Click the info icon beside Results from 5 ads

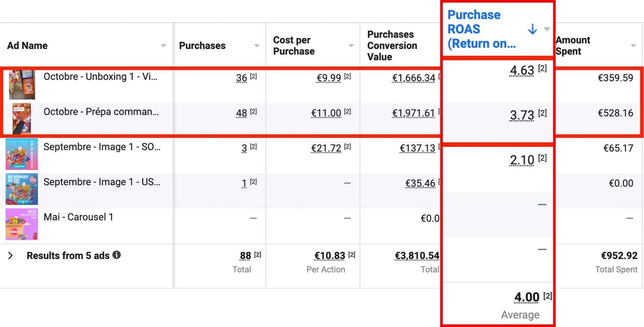tap(116, 255)
